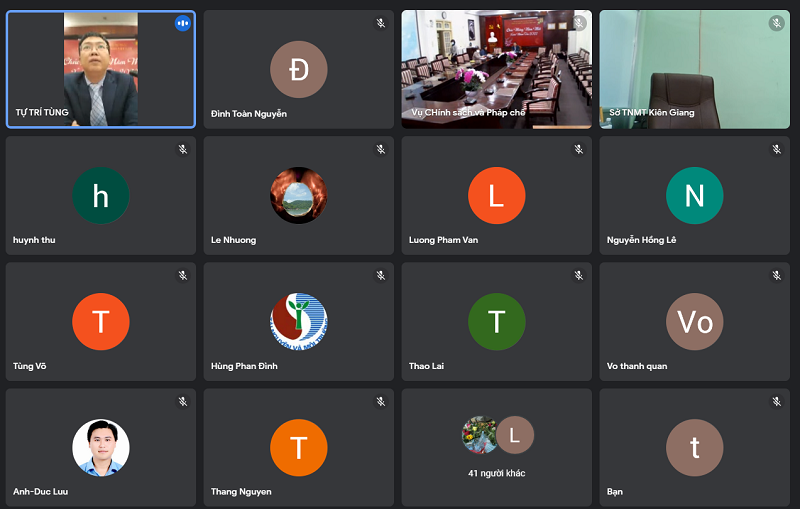Click muted mic icon on Anh-Duc Luu's tile
800x509 pixels.
pyautogui.click(x=182, y=401)
